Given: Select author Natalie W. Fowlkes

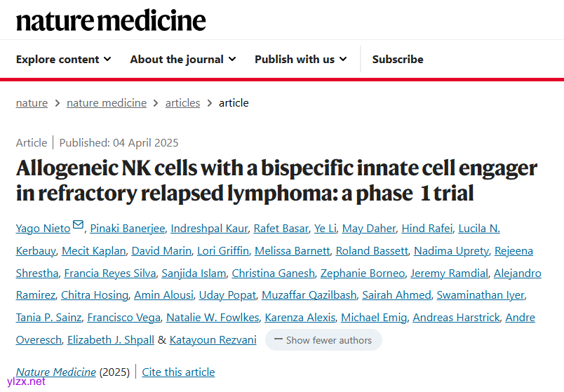Looking at the screenshot, I should (x=211, y=318).
